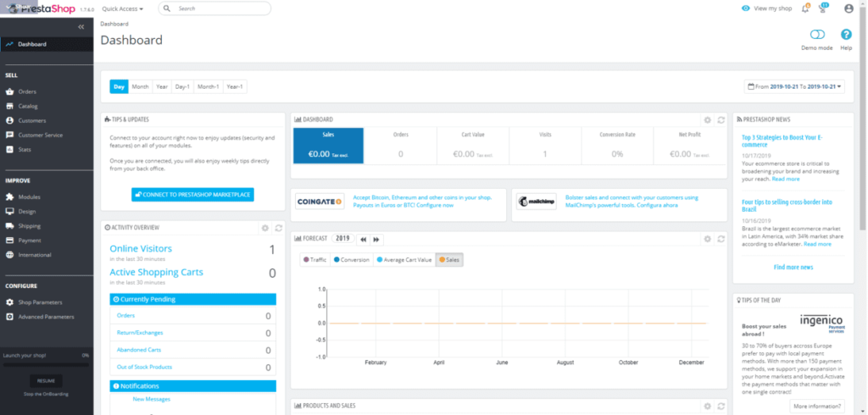Click Connect to PrestaShop Marketplace button
868x415 pixels.
pos(192,195)
